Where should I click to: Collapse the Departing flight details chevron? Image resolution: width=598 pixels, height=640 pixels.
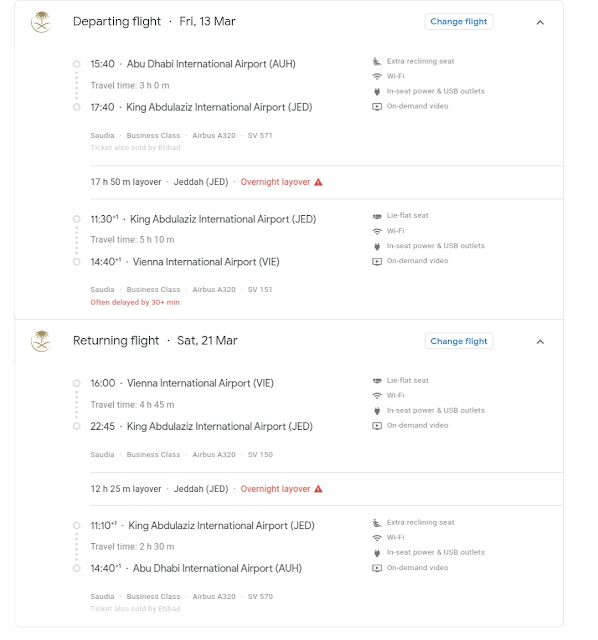(540, 22)
